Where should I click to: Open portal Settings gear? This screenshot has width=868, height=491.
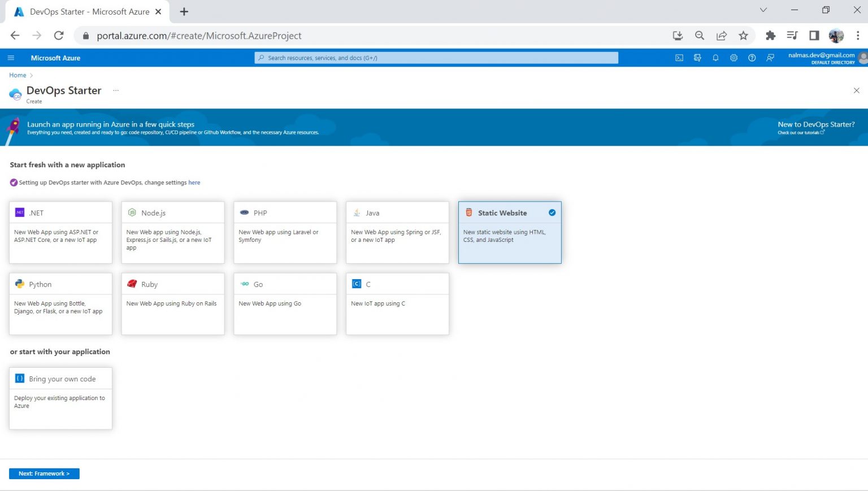[x=734, y=58]
